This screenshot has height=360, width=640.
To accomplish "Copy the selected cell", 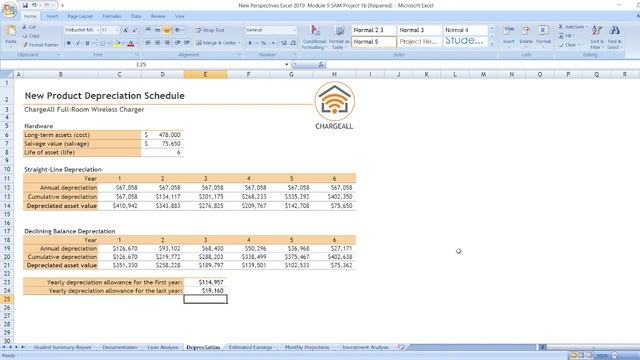I will (x=31, y=36).
